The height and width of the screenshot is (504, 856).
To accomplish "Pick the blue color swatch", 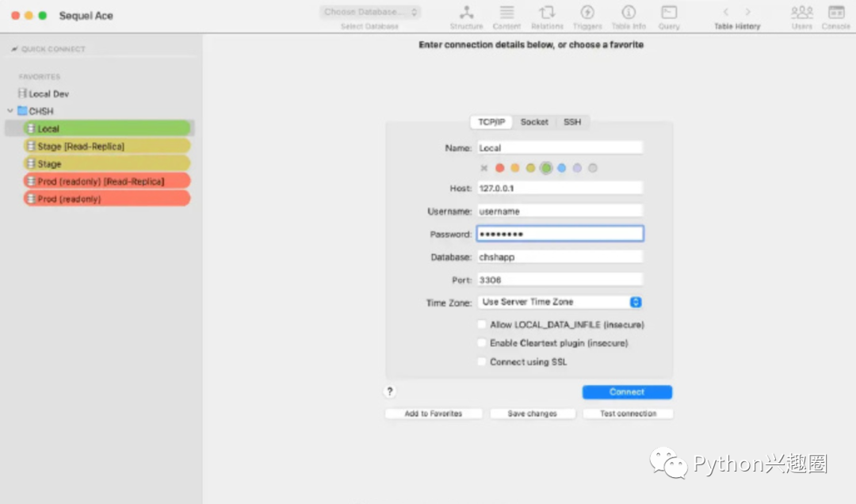I will (562, 168).
